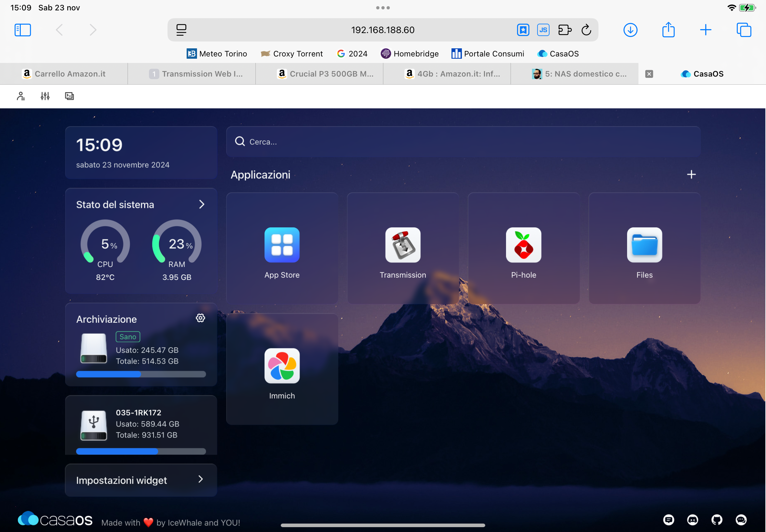Open CasaOS Discord community icon
This screenshot has width=766, height=532.
click(693, 519)
